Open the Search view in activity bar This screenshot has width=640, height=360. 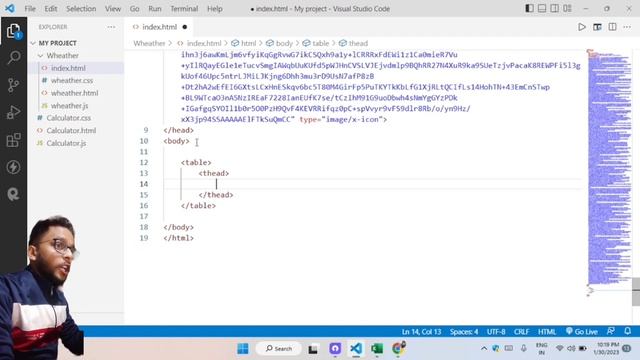click(x=13, y=58)
